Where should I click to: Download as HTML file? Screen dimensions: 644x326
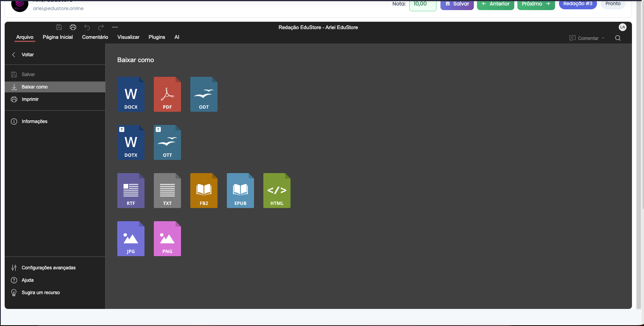pos(277,191)
